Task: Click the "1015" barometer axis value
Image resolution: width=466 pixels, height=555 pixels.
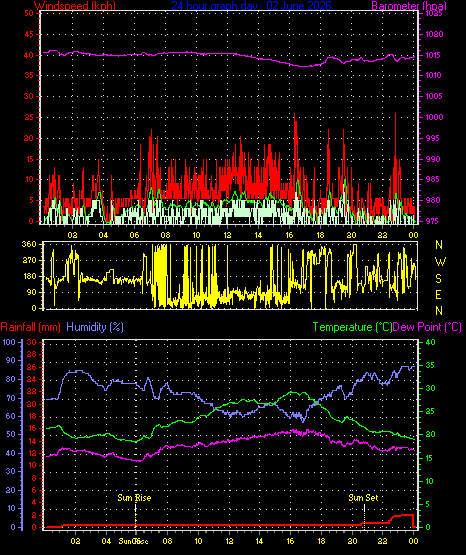Action: pyautogui.click(x=433, y=55)
